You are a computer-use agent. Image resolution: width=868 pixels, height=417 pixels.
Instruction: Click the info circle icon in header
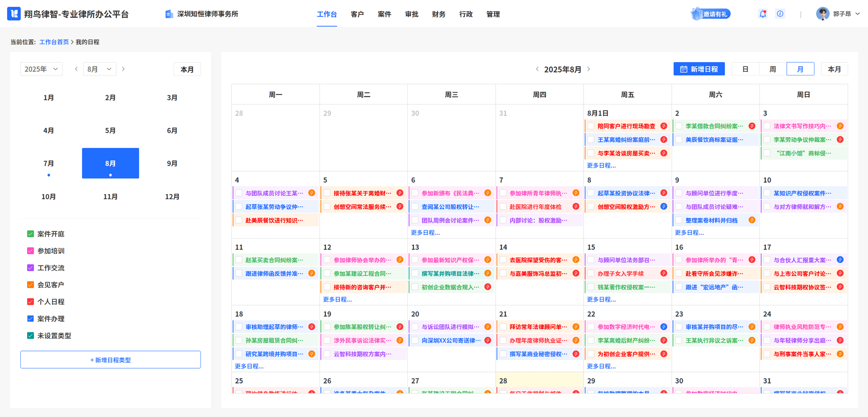[x=780, y=14]
